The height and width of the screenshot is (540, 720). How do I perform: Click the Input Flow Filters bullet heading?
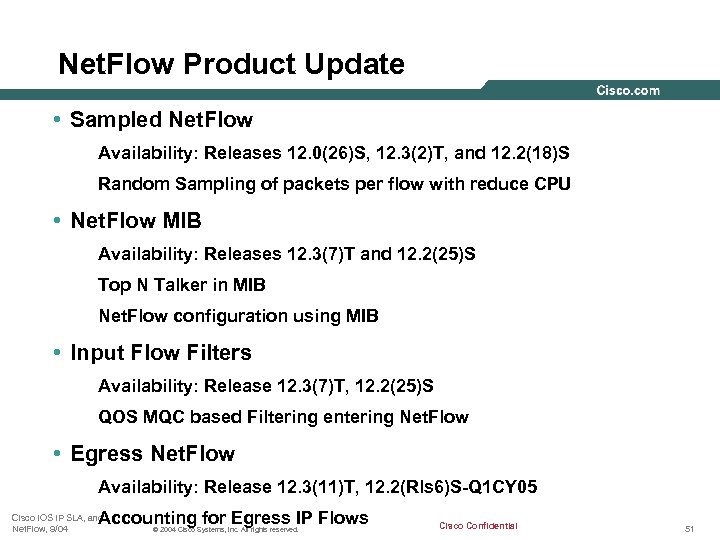point(161,353)
